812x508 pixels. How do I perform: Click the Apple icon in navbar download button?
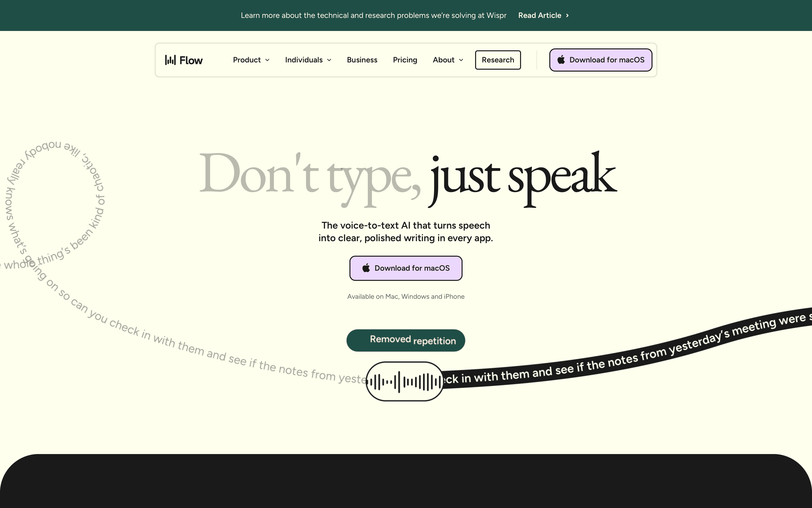561,60
